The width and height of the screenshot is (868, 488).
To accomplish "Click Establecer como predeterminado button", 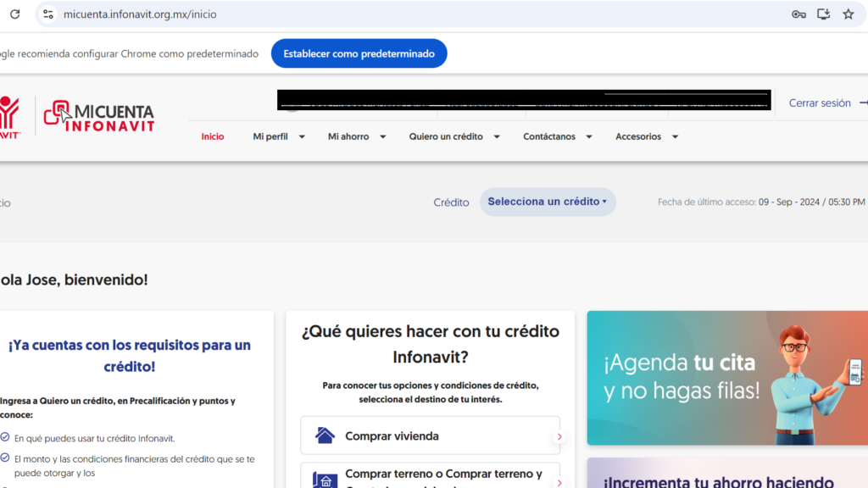I will coord(359,53).
